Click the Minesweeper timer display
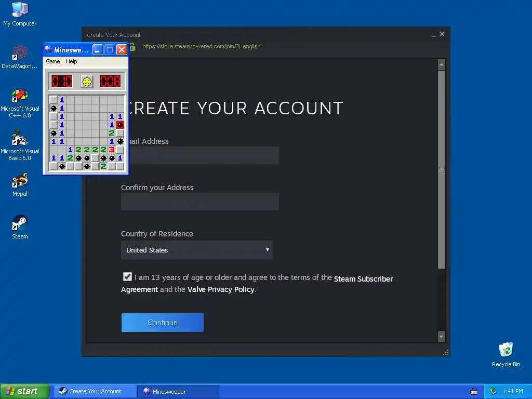 110,82
